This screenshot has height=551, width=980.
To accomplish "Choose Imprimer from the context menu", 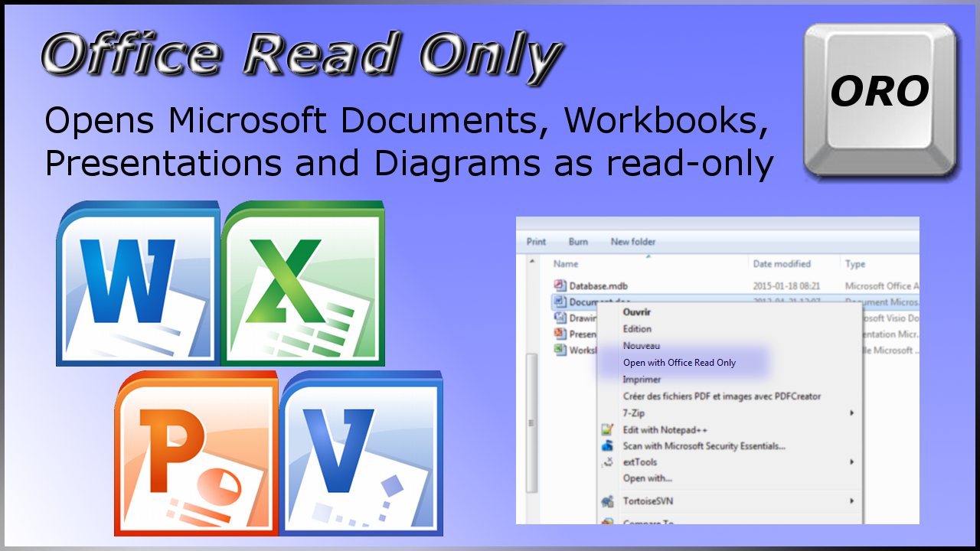I will (x=642, y=380).
